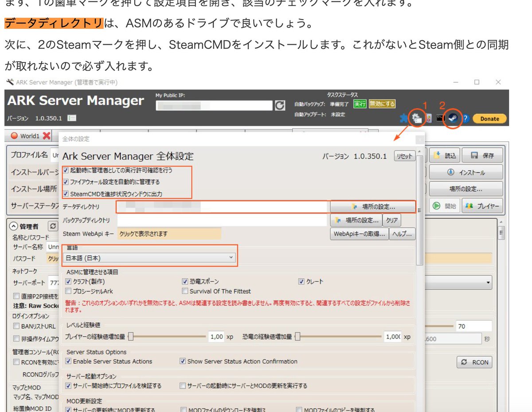
Task: Click the データディレクトリ path field
Action: pyautogui.click(x=222, y=206)
